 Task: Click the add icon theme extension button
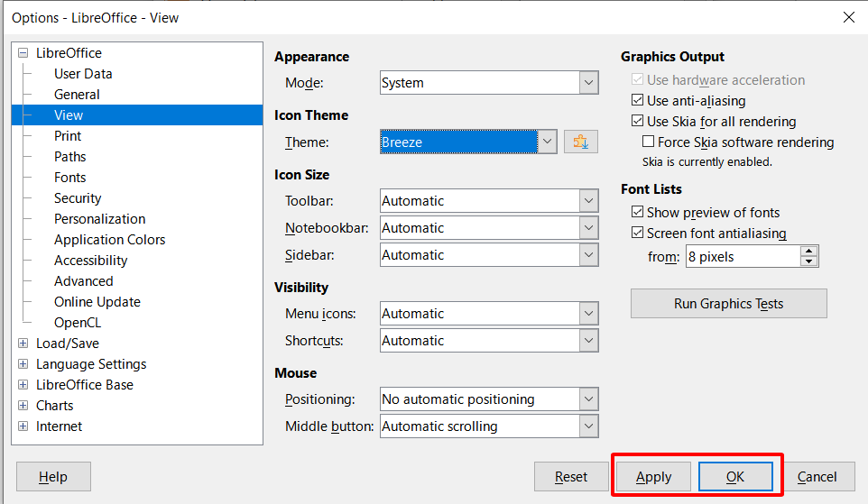[580, 142]
